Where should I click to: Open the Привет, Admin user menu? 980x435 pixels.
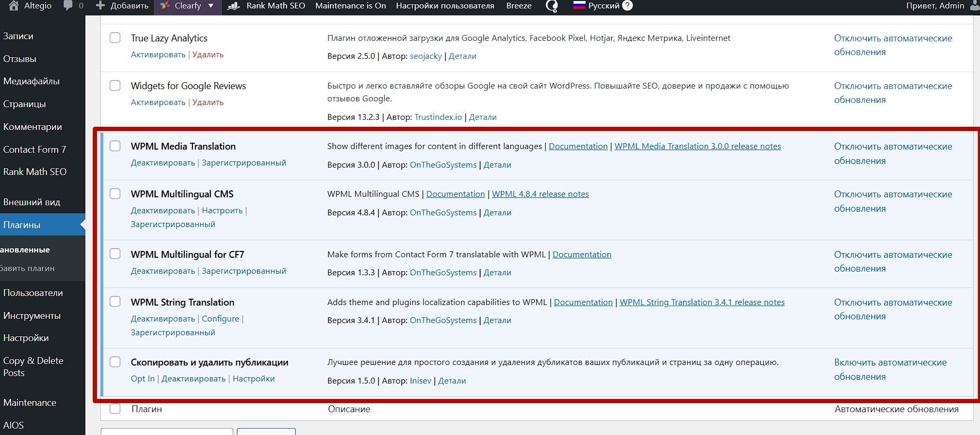click(x=935, y=6)
